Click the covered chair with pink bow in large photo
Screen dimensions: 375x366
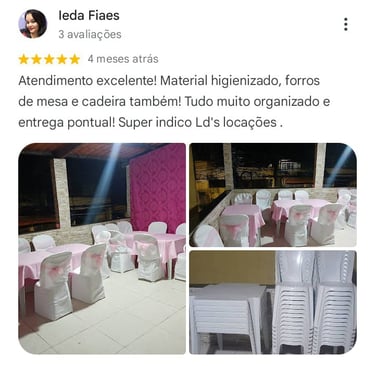53,283
